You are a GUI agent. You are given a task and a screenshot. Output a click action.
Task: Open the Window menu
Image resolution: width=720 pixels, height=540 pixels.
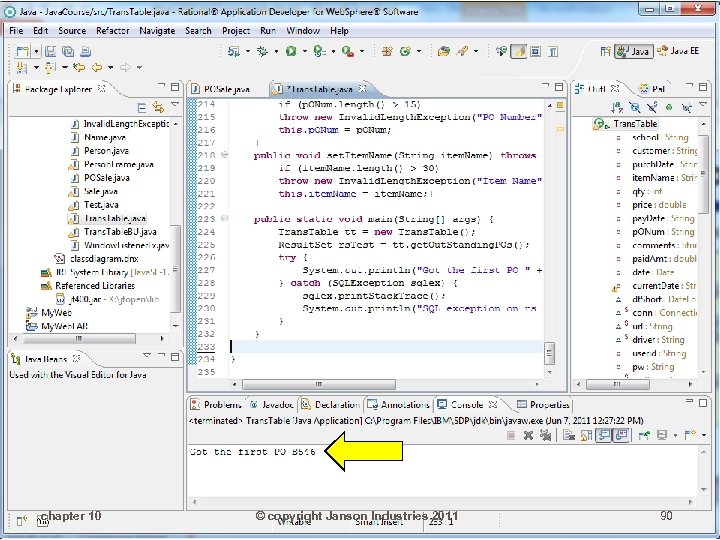tap(303, 31)
